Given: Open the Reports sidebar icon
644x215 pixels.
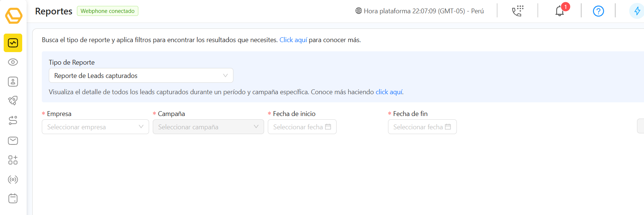Looking at the screenshot, I should (x=13, y=43).
